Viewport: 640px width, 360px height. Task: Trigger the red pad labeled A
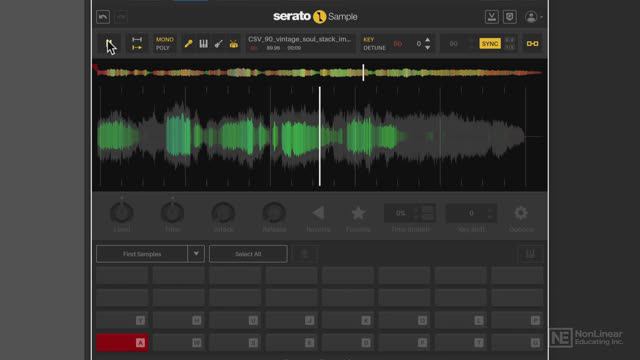(122, 342)
